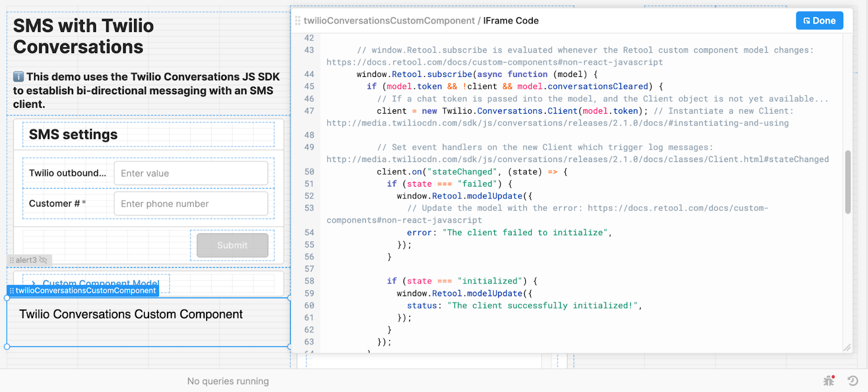Click the code editor vertical scrollbar thumb
868x392 pixels.
click(x=848, y=182)
